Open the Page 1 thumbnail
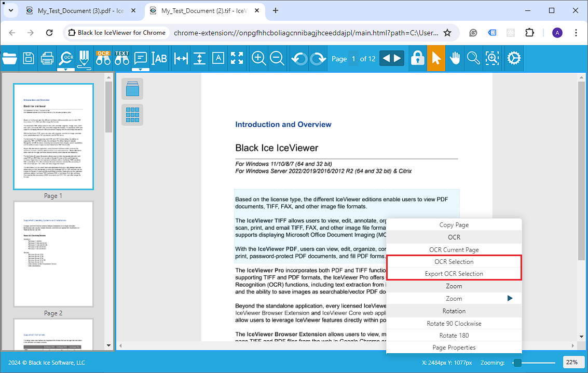The height and width of the screenshot is (373, 588). pyautogui.click(x=53, y=137)
